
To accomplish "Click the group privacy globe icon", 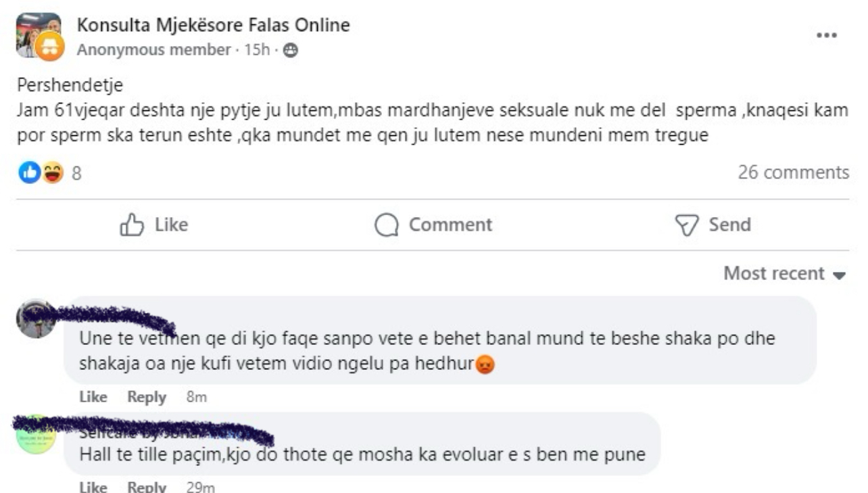I will click(x=291, y=50).
